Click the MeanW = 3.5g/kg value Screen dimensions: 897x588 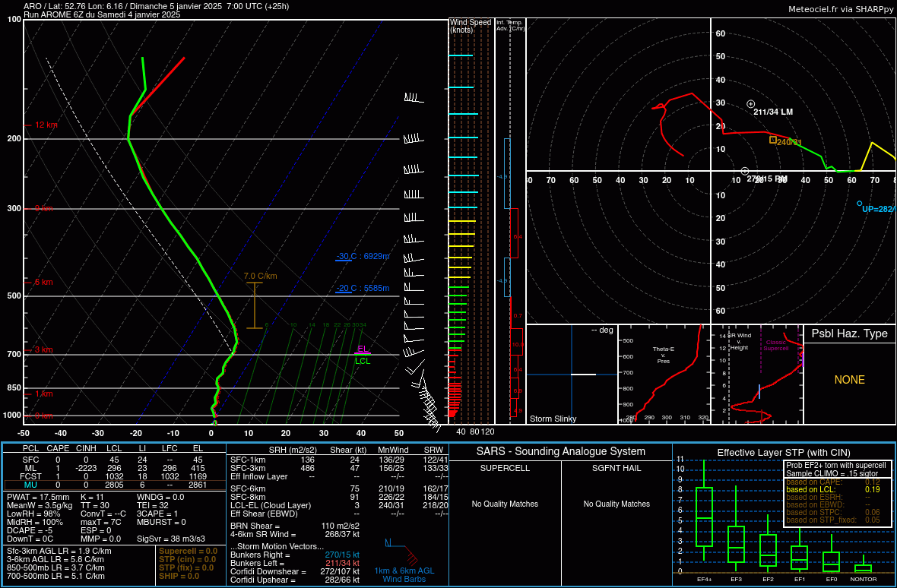40,506
